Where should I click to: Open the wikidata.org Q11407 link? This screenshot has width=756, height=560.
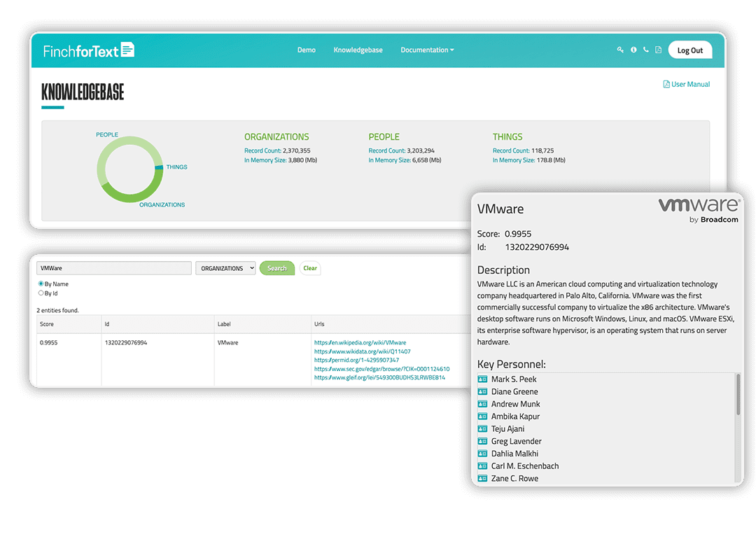tap(362, 351)
